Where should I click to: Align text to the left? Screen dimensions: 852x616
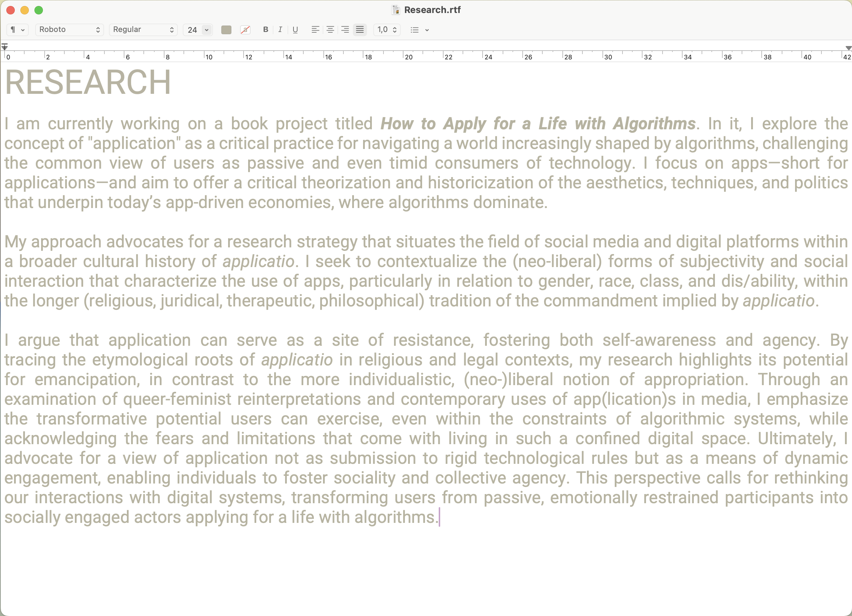coord(315,30)
